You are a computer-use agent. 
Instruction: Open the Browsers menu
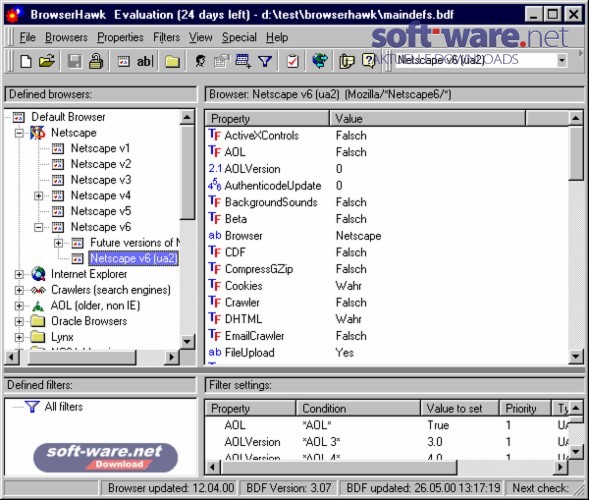[66, 37]
